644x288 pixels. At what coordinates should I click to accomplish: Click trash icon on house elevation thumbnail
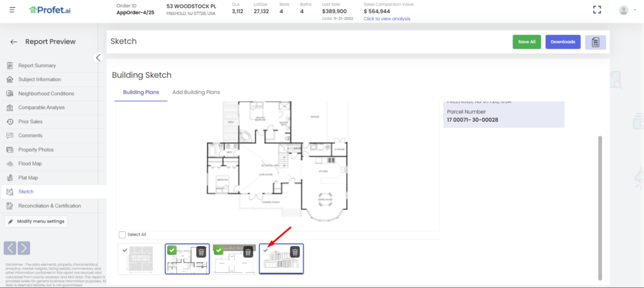click(294, 252)
